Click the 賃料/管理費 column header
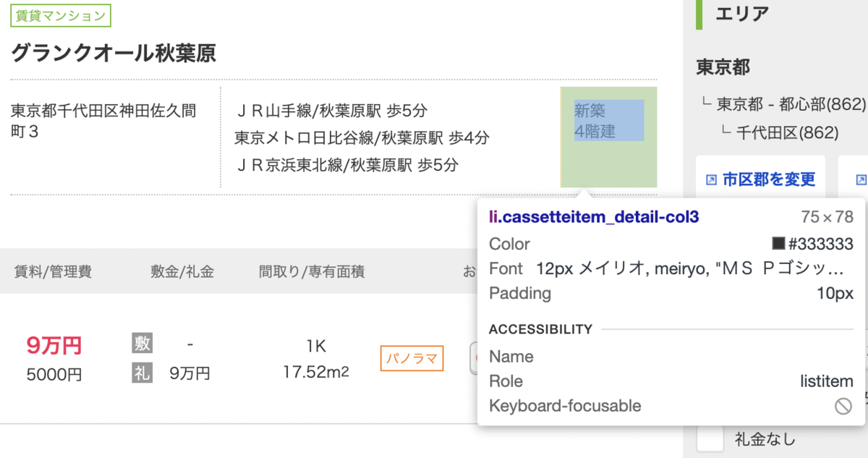This screenshot has width=868, height=458. point(53,272)
